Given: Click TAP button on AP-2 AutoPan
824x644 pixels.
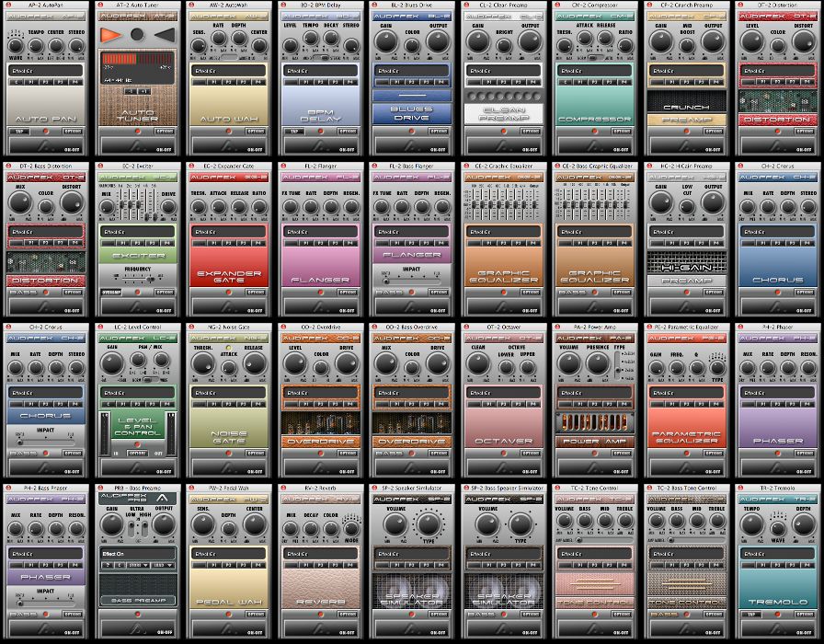Looking at the screenshot, I should [18, 131].
